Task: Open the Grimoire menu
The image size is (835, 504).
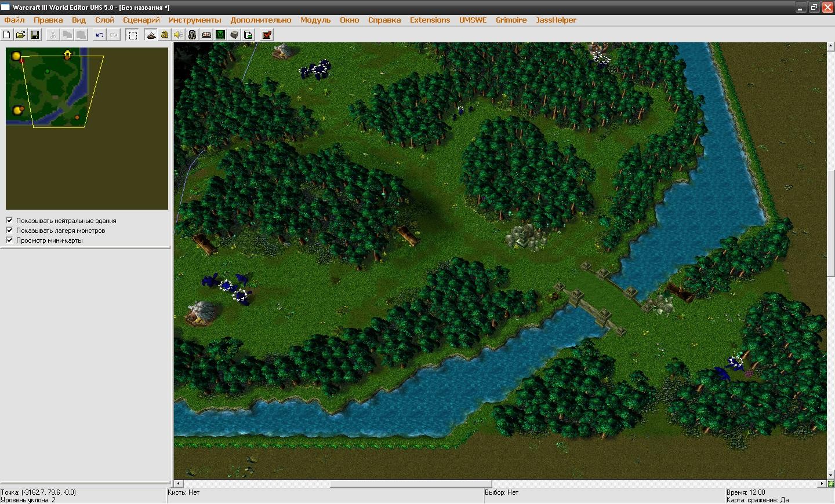Action: pyautogui.click(x=511, y=20)
